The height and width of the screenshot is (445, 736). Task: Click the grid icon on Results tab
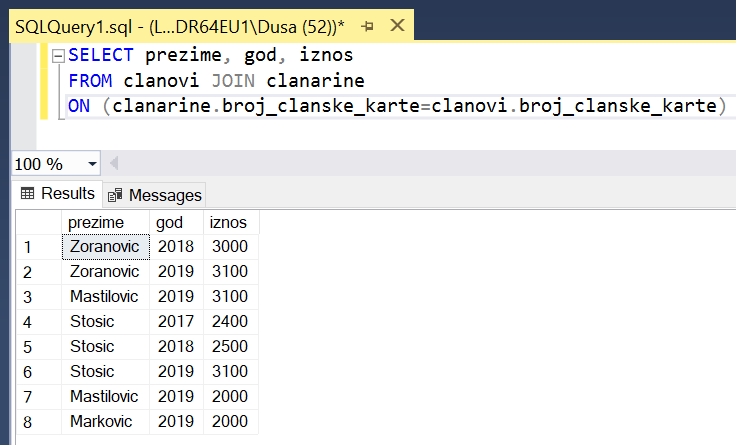[x=27, y=194]
